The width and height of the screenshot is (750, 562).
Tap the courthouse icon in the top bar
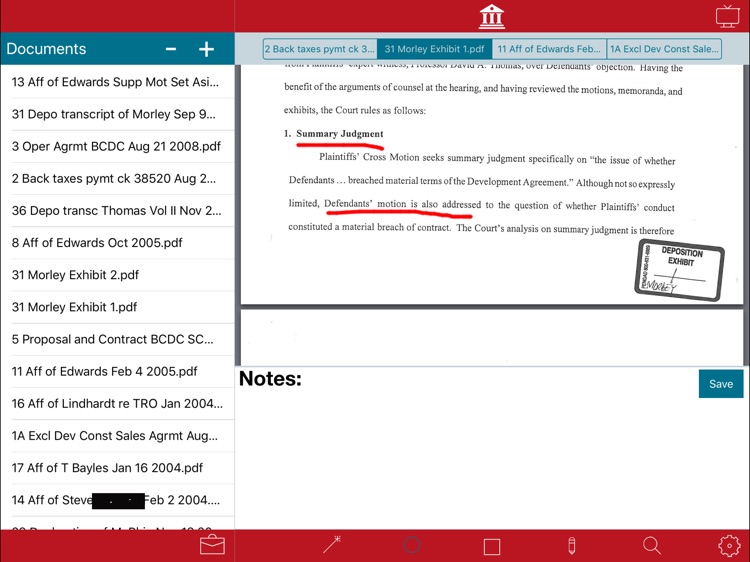tap(492, 16)
